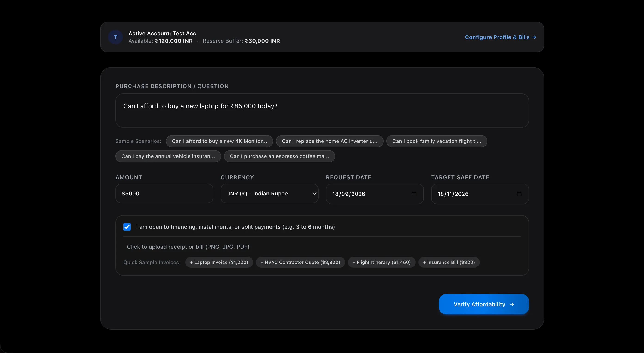Image resolution: width=644 pixels, height=353 pixels.
Task: Expand the Currency dropdown showing INR
Action: pos(269,193)
